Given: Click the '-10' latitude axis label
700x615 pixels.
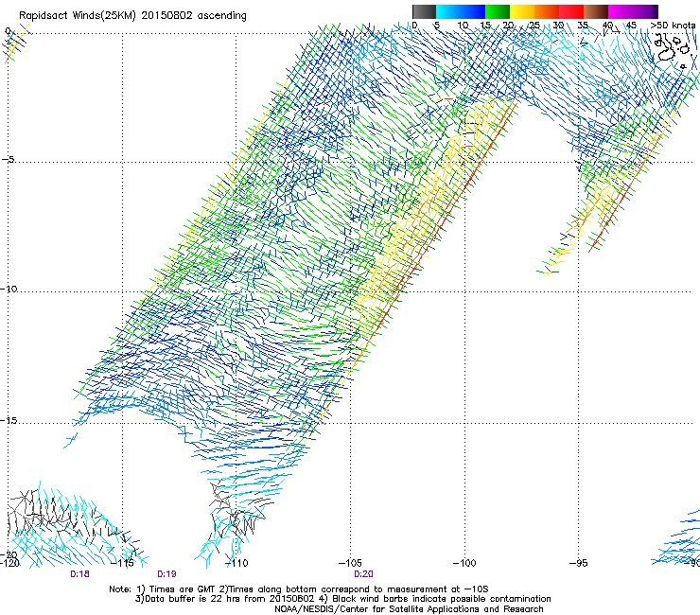Looking at the screenshot, I should [9, 289].
